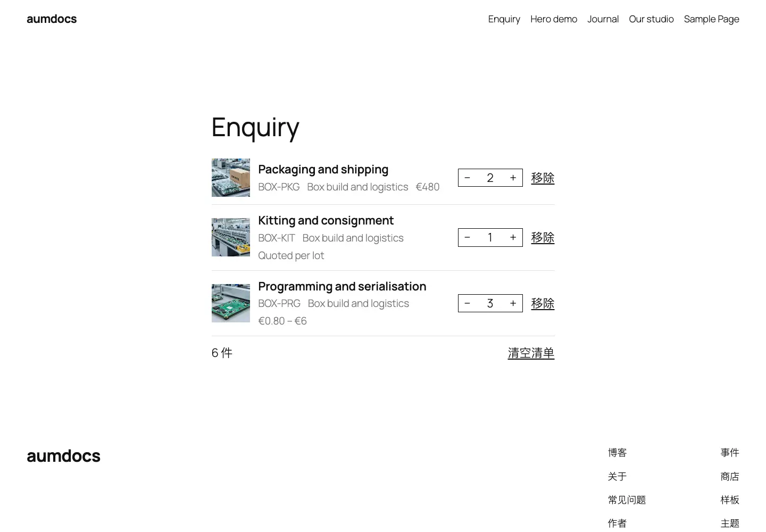The image size is (766, 532).
Task: Open the Packaging and shipping title
Action: (x=323, y=169)
